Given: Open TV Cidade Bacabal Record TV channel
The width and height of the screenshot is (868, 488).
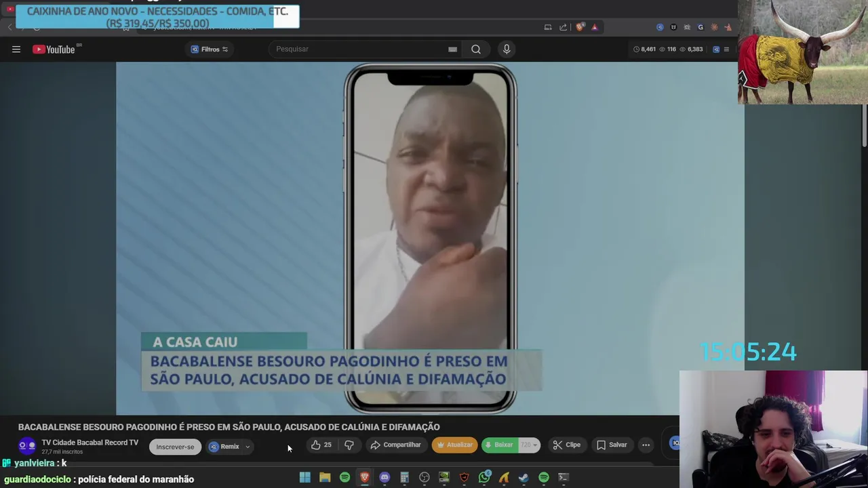Looking at the screenshot, I should point(90,443).
